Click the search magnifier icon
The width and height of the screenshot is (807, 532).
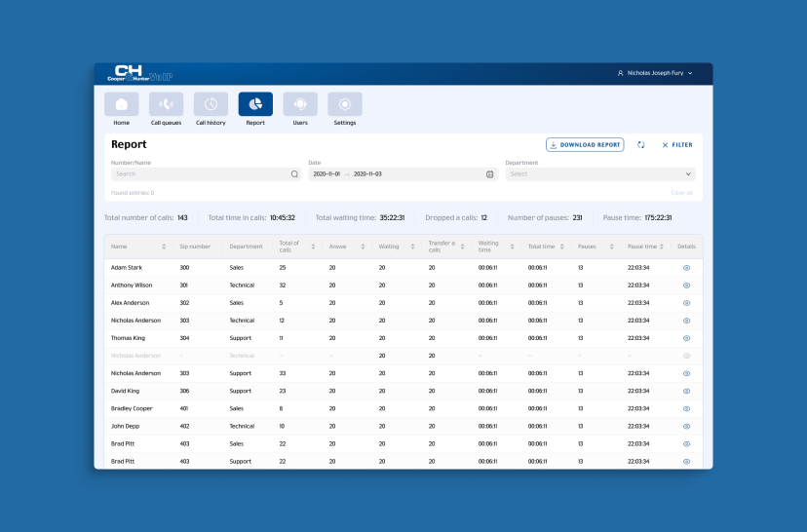294,174
